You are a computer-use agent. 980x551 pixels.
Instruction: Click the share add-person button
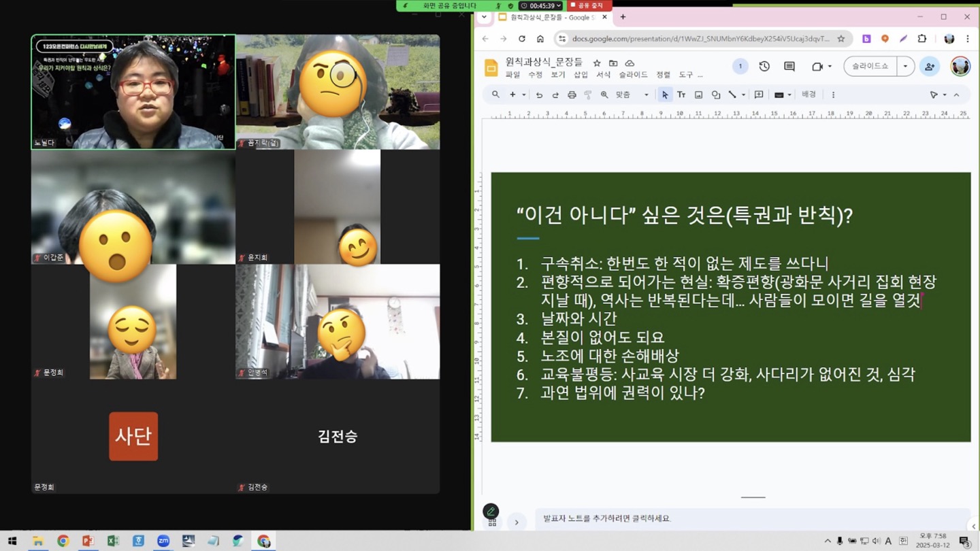coord(930,66)
